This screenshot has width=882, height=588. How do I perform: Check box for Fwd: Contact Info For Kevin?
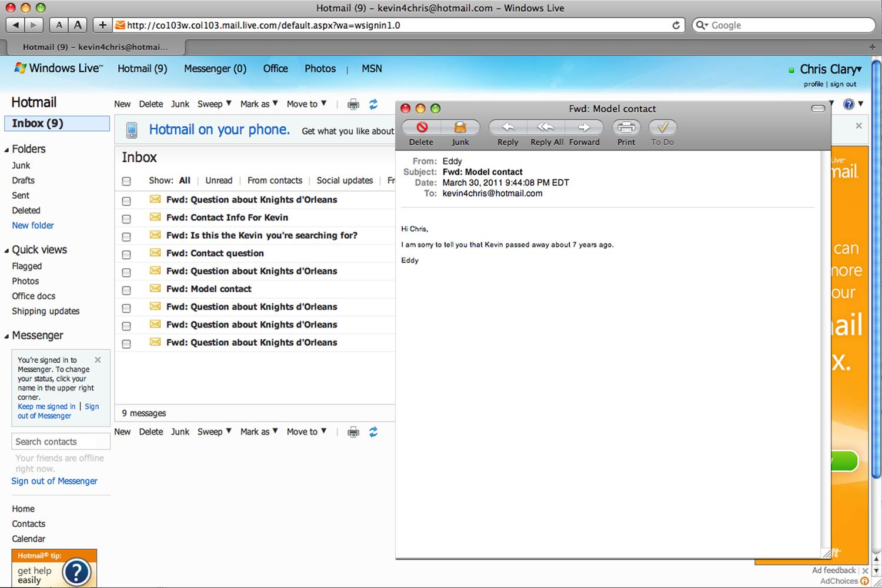pyautogui.click(x=126, y=219)
